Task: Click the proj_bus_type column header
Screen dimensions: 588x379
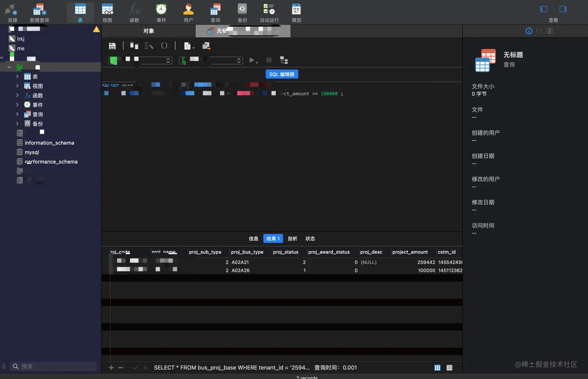Action: click(x=247, y=252)
